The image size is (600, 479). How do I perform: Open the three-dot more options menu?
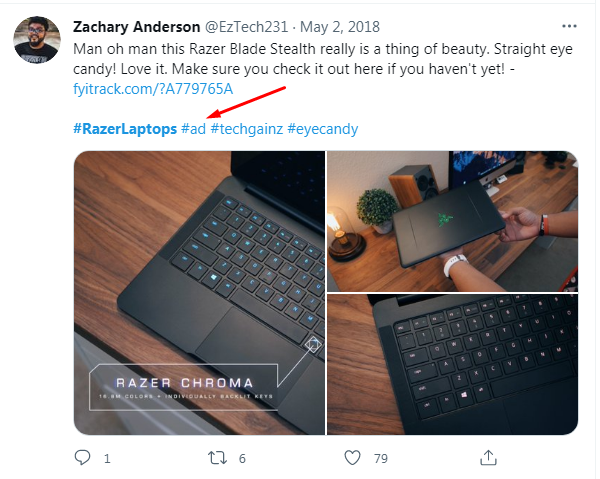[x=569, y=26]
